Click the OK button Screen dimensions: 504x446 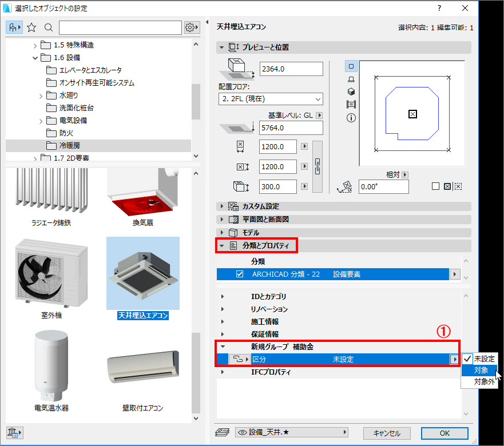click(x=445, y=433)
